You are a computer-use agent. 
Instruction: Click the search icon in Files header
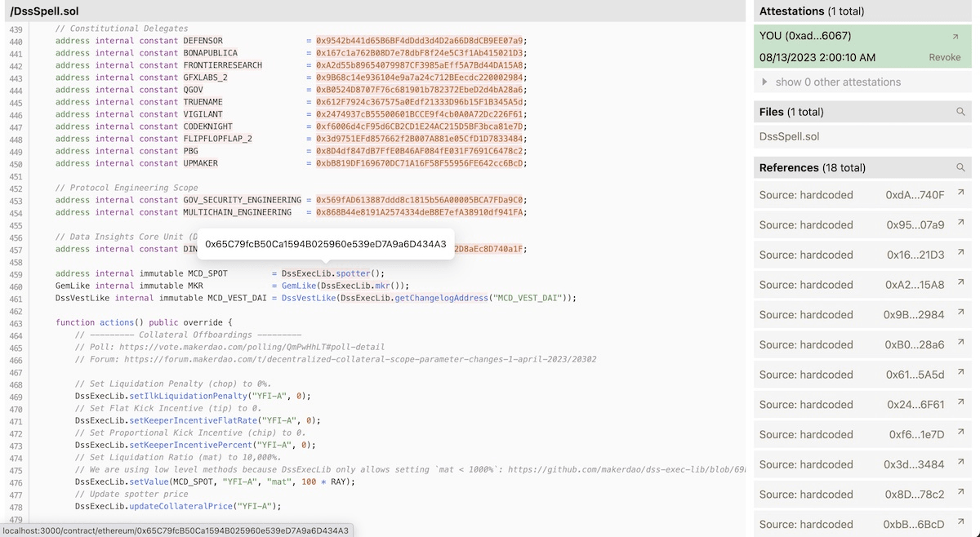pyautogui.click(x=960, y=112)
